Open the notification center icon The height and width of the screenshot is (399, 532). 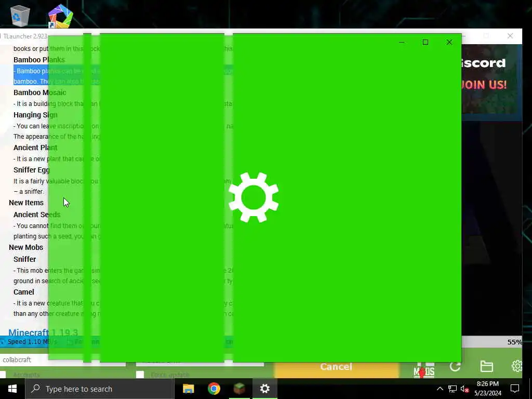click(x=515, y=389)
